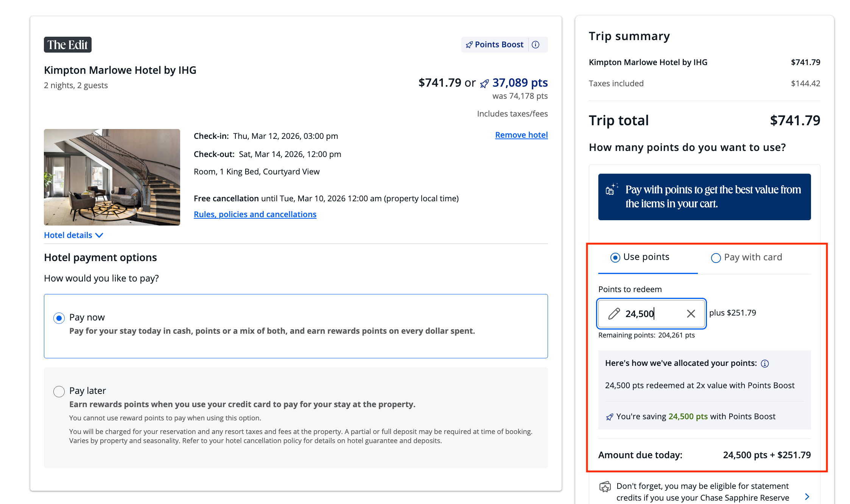Select the Pay later radio button
Viewport: 850px width, 504px height.
pos(59,391)
